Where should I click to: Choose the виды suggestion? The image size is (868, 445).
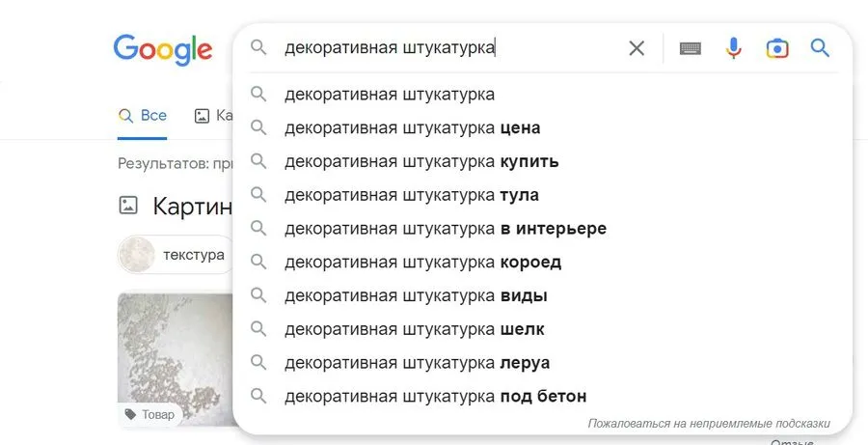point(416,295)
